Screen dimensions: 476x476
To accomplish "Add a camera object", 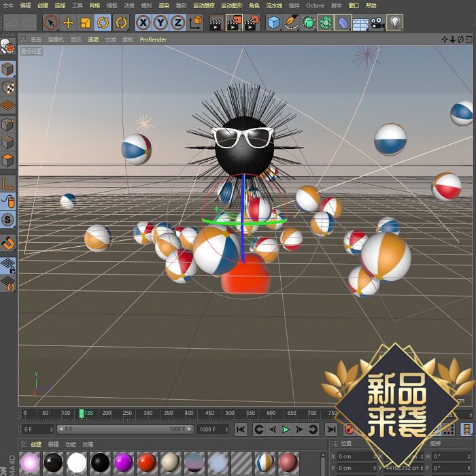I will tap(377, 22).
